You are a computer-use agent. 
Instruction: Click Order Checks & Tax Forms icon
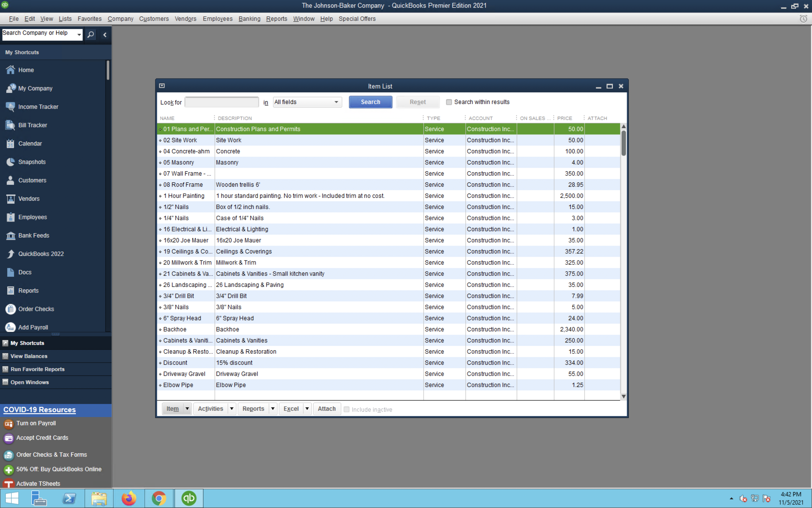pos(9,455)
